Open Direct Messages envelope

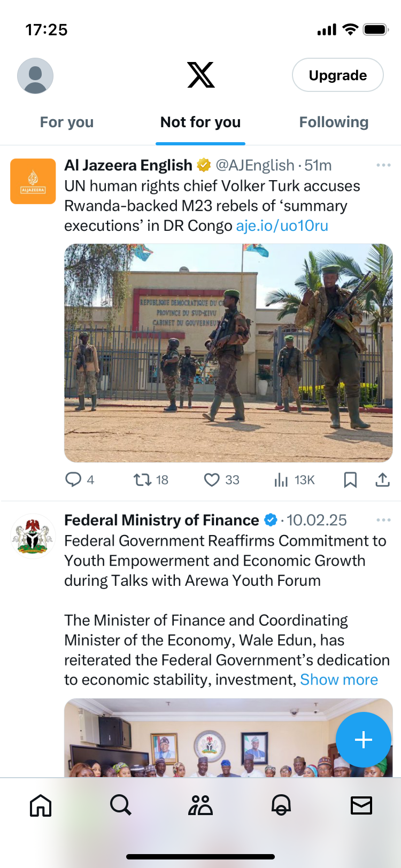point(361,805)
